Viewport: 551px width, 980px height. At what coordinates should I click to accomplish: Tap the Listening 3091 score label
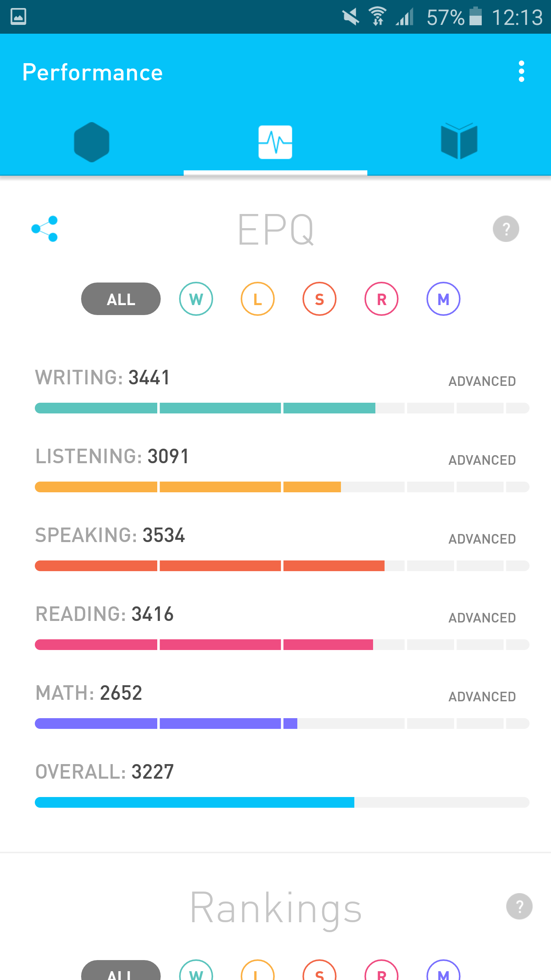coord(112,456)
